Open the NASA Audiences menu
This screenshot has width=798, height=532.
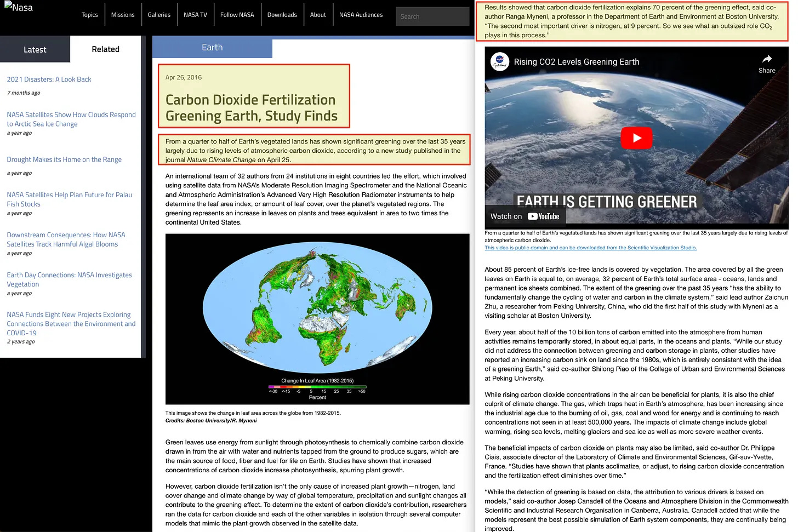pyautogui.click(x=361, y=15)
